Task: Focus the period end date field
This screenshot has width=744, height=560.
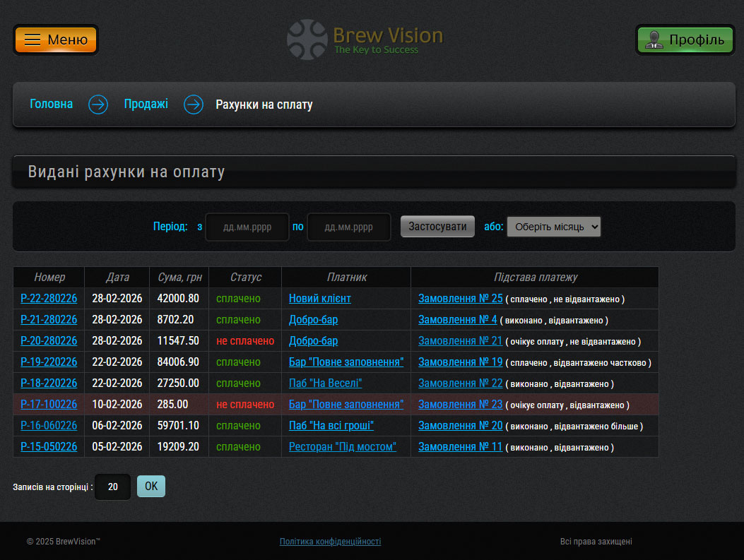Action: pos(349,227)
